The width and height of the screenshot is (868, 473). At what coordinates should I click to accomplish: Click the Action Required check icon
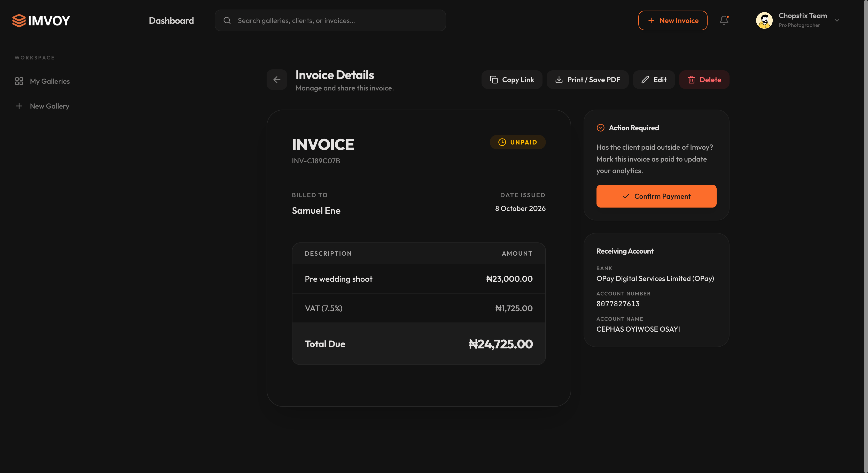pos(600,128)
